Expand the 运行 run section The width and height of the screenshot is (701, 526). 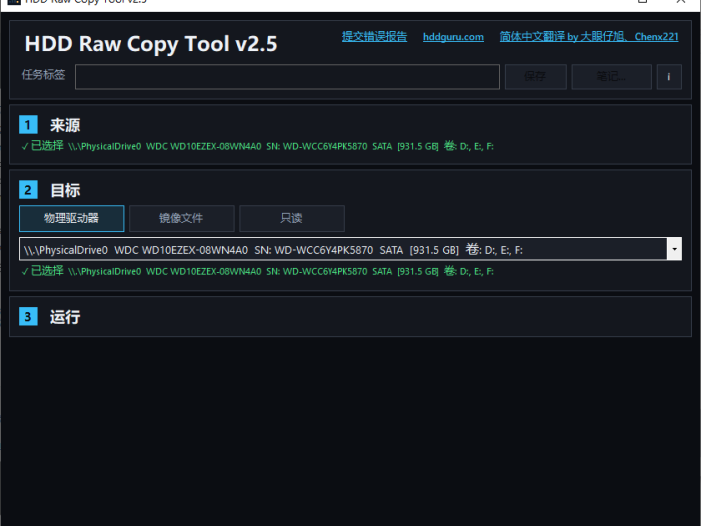[x=65, y=317]
